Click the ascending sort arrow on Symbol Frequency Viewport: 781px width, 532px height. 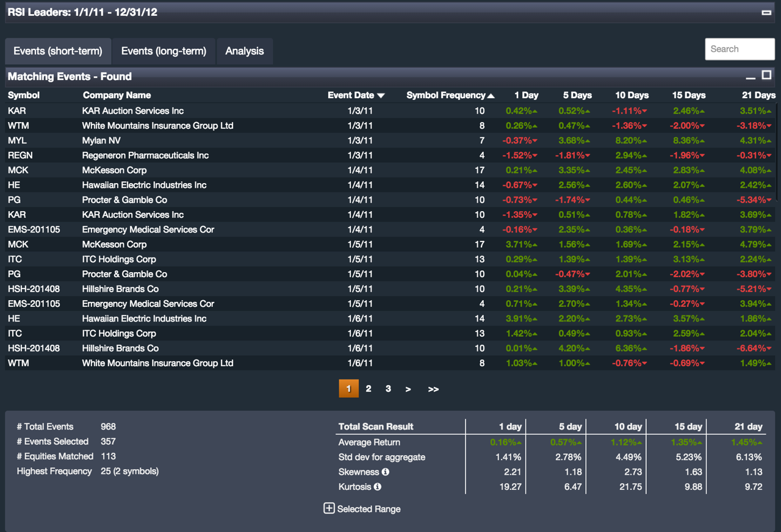[492, 95]
